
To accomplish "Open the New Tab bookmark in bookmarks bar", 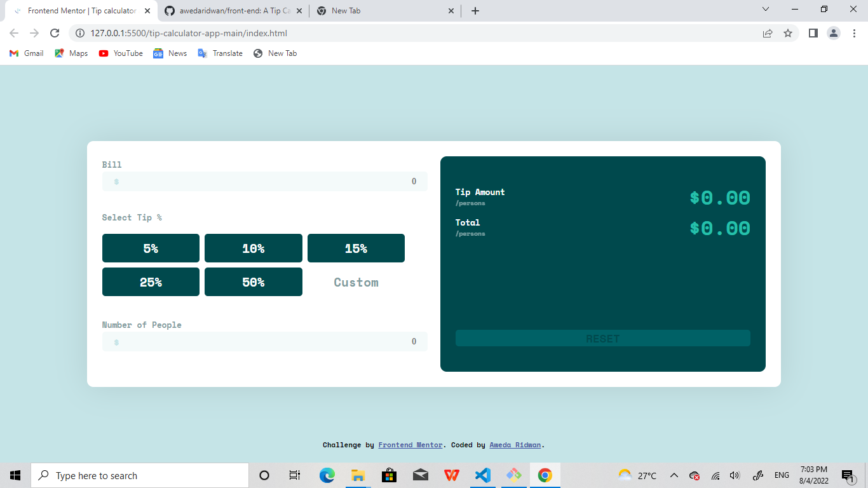I will pos(275,53).
